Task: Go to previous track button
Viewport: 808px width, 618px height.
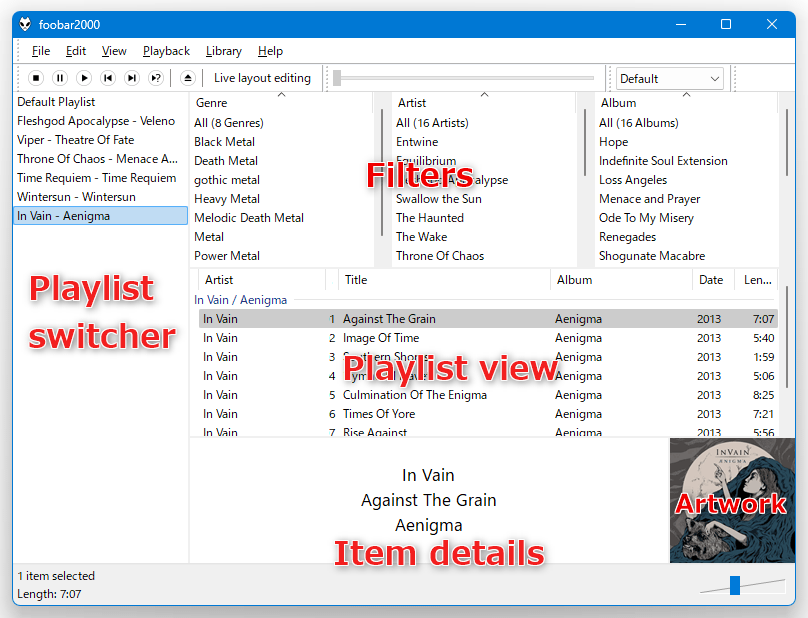Action: [x=108, y=78]
